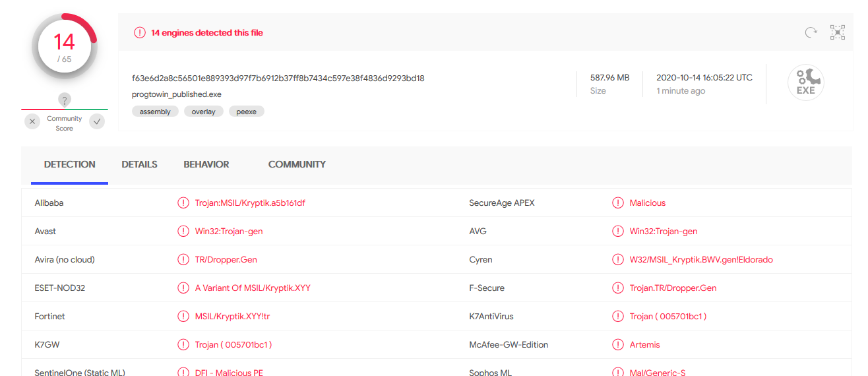Click the Alibaba engine name
Image resolution: width=868 pixels, height=376 pixels.
(49, 203)
